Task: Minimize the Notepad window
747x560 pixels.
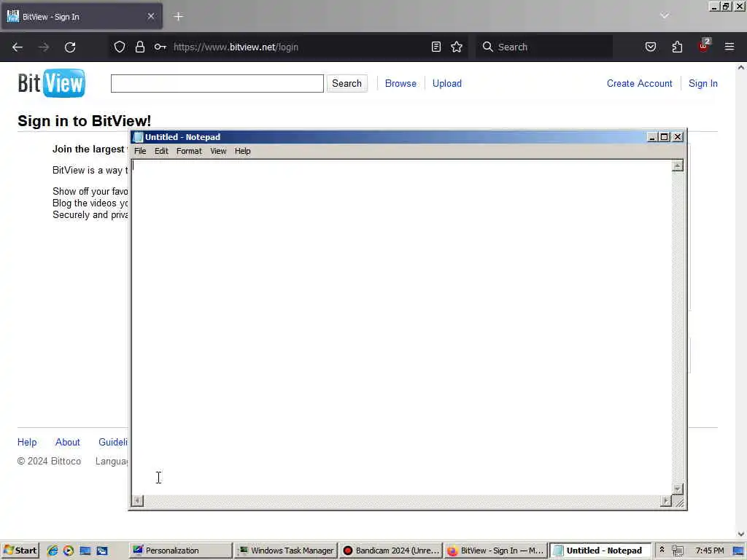Action: [651, 137]
